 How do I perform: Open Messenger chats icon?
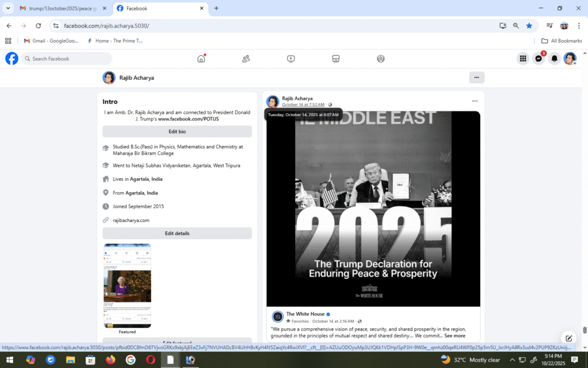coord(539,59)
